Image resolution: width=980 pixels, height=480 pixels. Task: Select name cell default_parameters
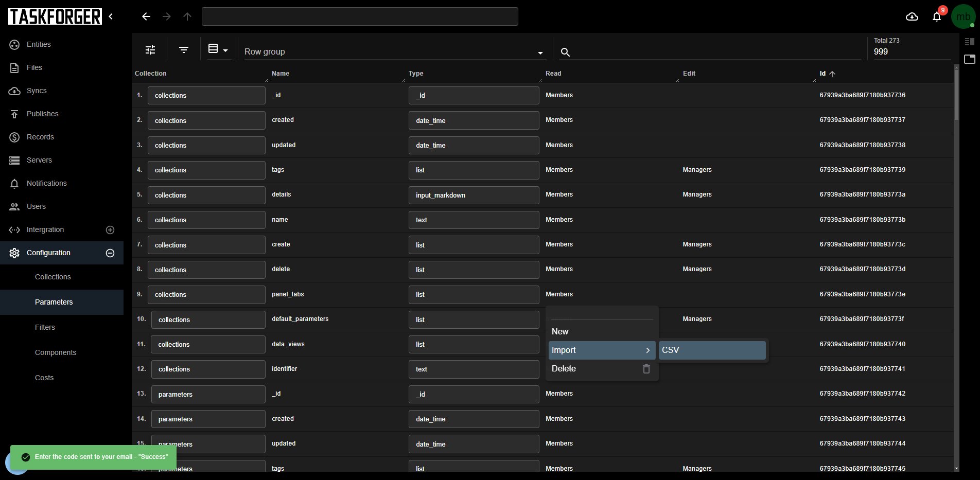click(x=300, y=319)
